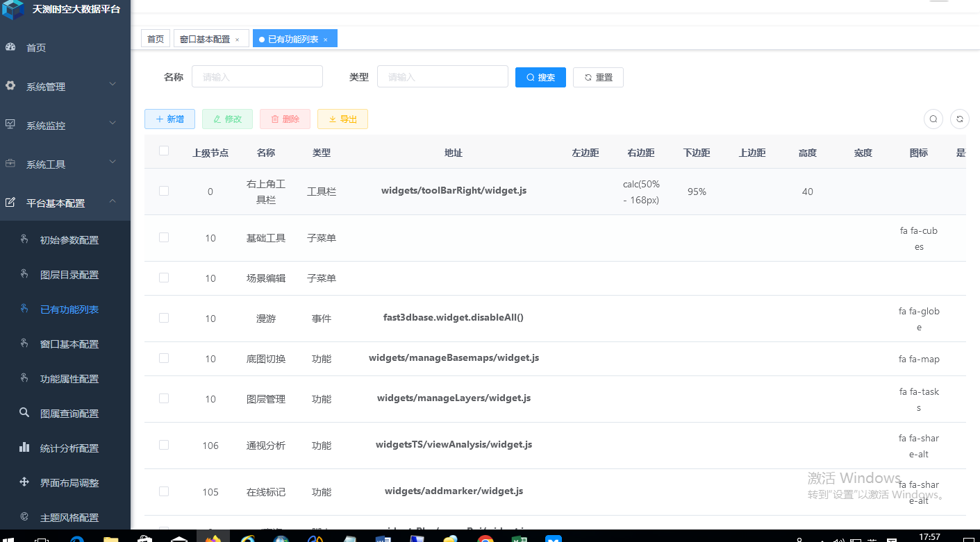This screenshot has width=980, height=542.
Task: Switch to the 首页 tab
Action: pyautogui.click(x=155, y=38)
